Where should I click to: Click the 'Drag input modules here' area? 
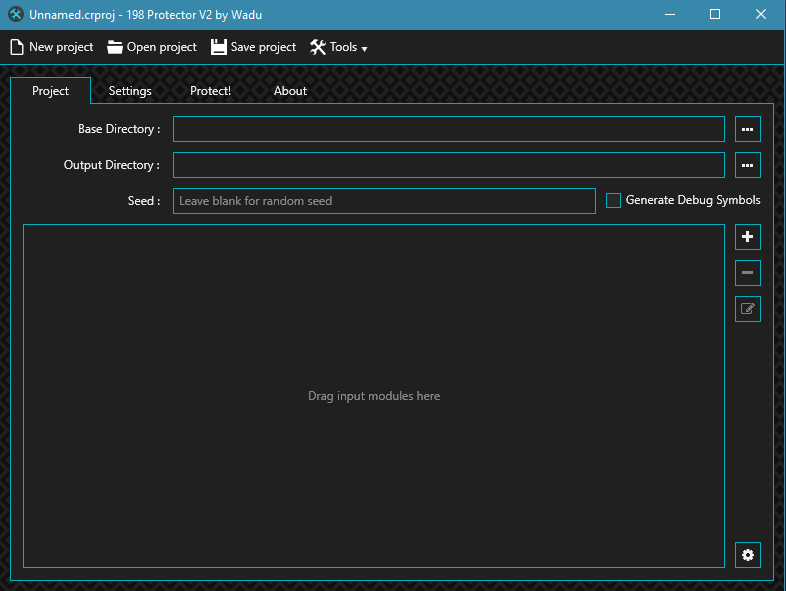tap(374, 396)
